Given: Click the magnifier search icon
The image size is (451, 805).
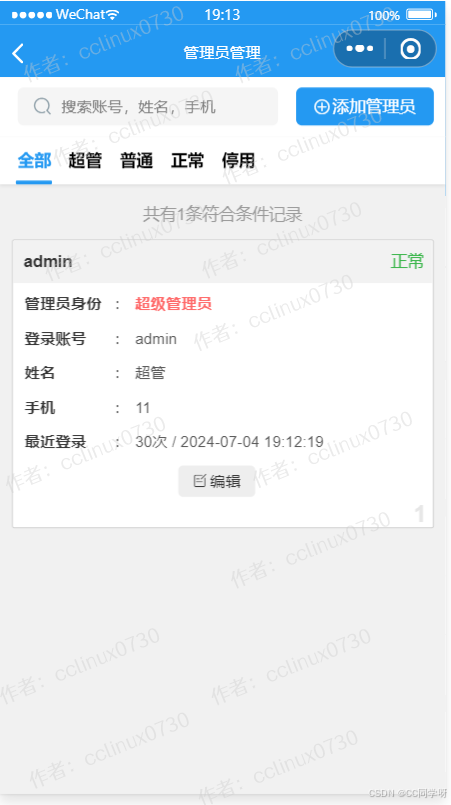Looking at the screenshot, I should (42, 106).
